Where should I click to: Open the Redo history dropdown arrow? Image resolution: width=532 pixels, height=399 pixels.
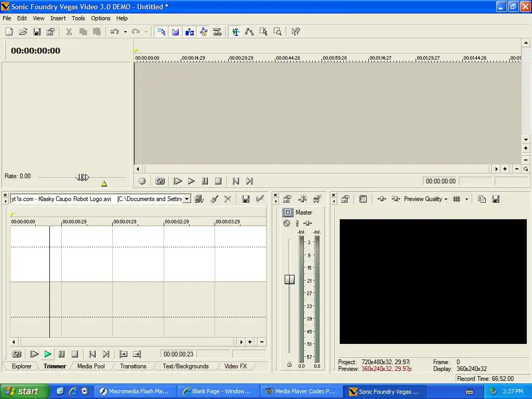146,32
